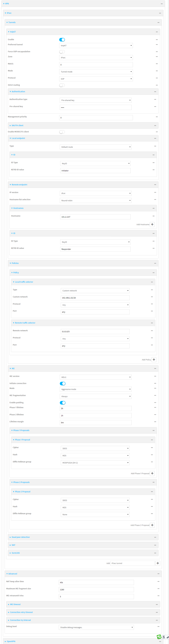Click the Pre-shared key input field
The height and width of the screenshot is (644, 169).
[96, 107]
